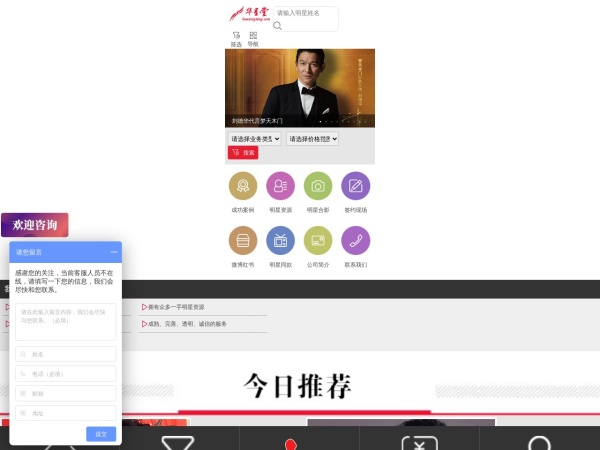
Task: Open the 签约现场 edit icon
Action: coord(355,186)
